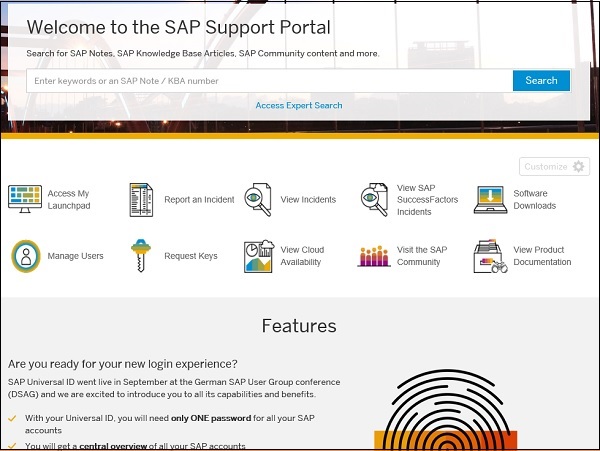Open the View Cloud Availability chart icon

coord(258,256)
